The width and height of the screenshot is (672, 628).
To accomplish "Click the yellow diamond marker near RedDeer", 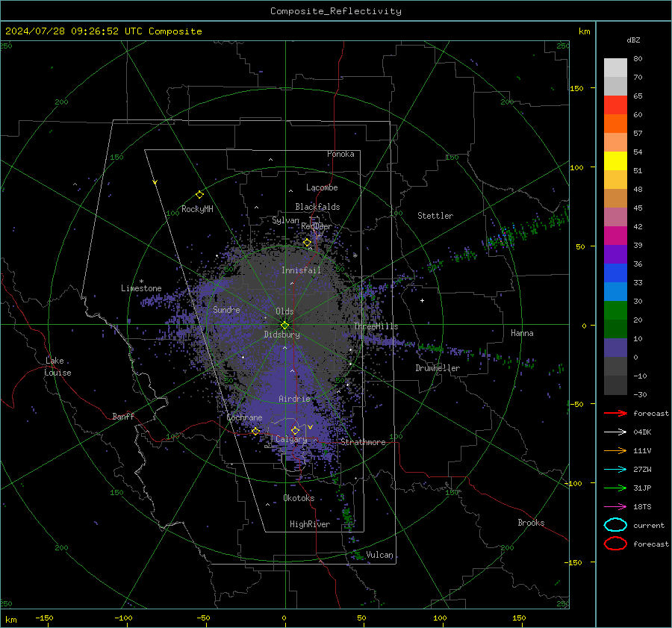I will tap(307, 243).
